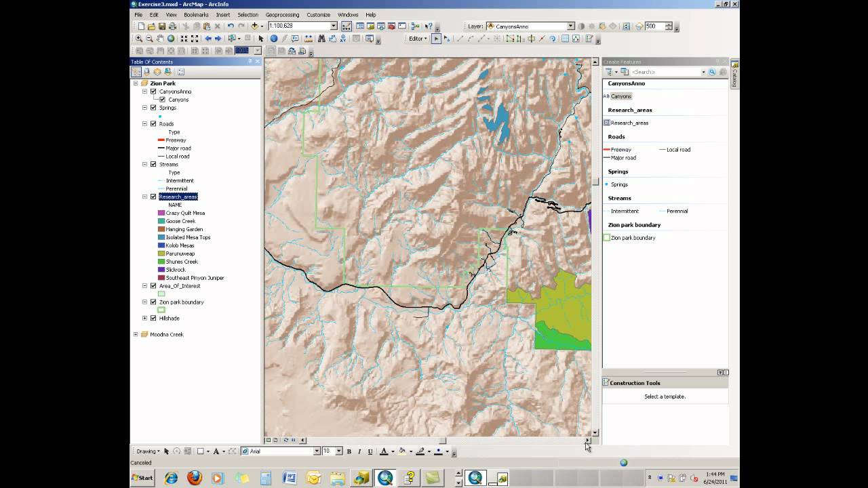Click the Editor toolbar toggle icon
868x488 pixels.
point(347,26)
